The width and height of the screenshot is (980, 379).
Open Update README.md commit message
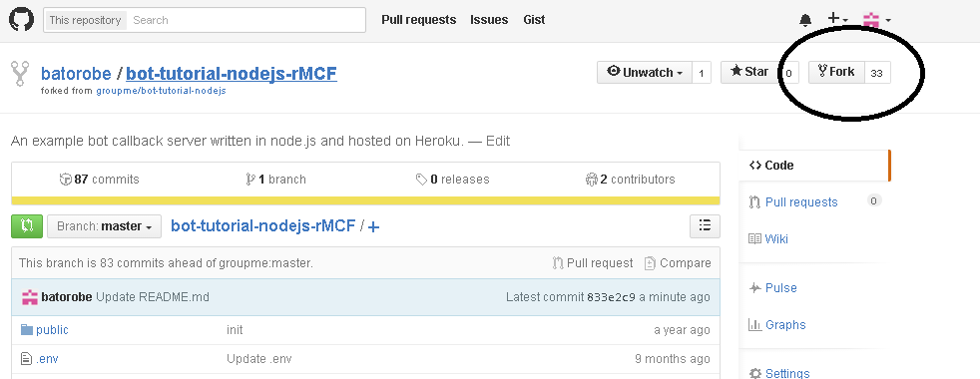click(x=153, y=297)
